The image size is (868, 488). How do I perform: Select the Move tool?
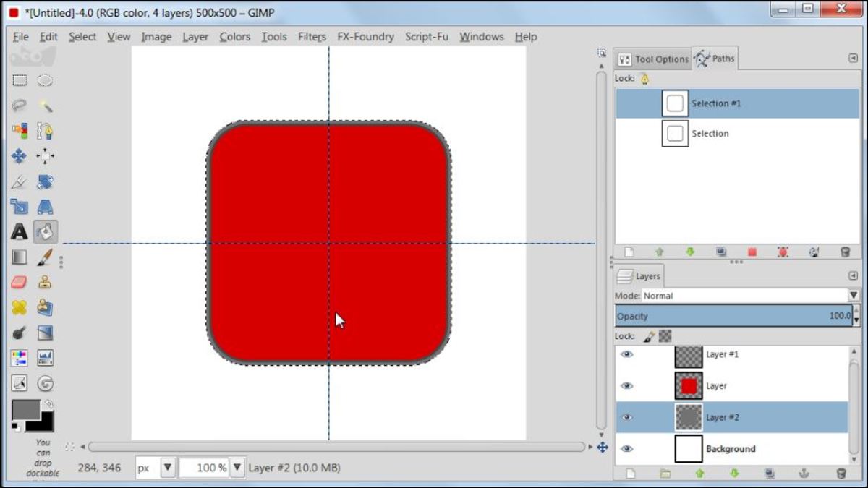(20, 155)
